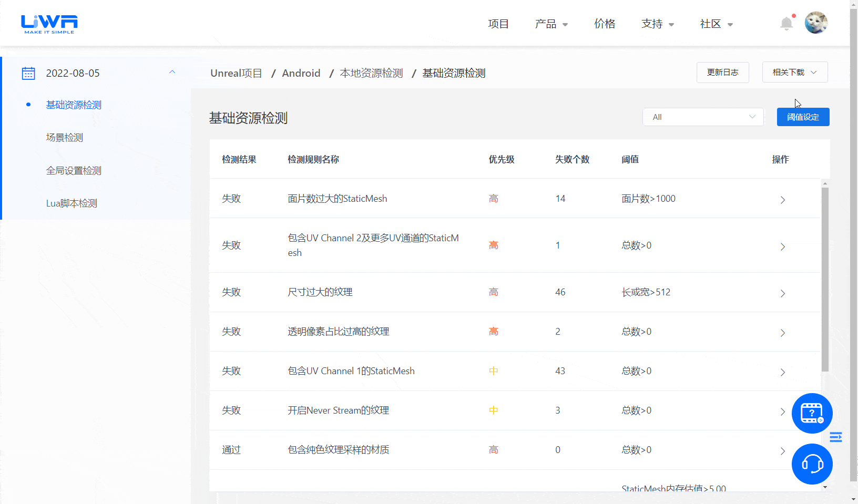Expand the 相关下载 dropdown

coord(794,72)
